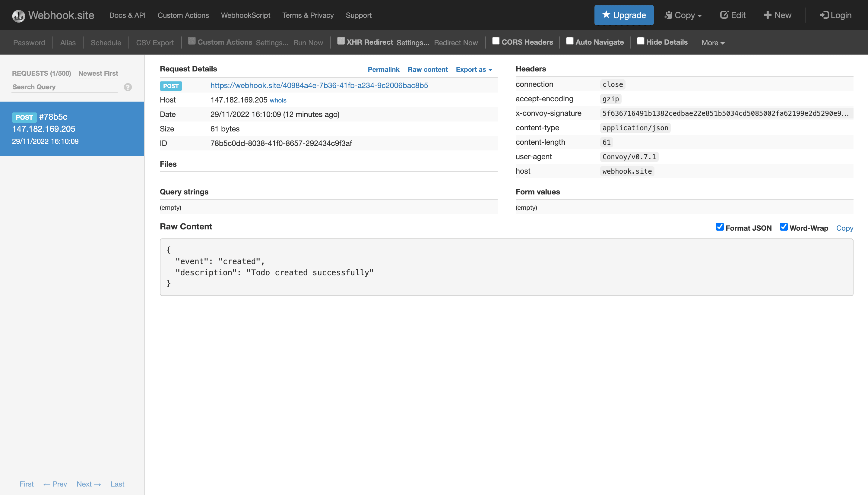Image resolution: width=868 pixels, height=495 pixels.
Task: Click the POST method badge
Action: click(171, 86)
